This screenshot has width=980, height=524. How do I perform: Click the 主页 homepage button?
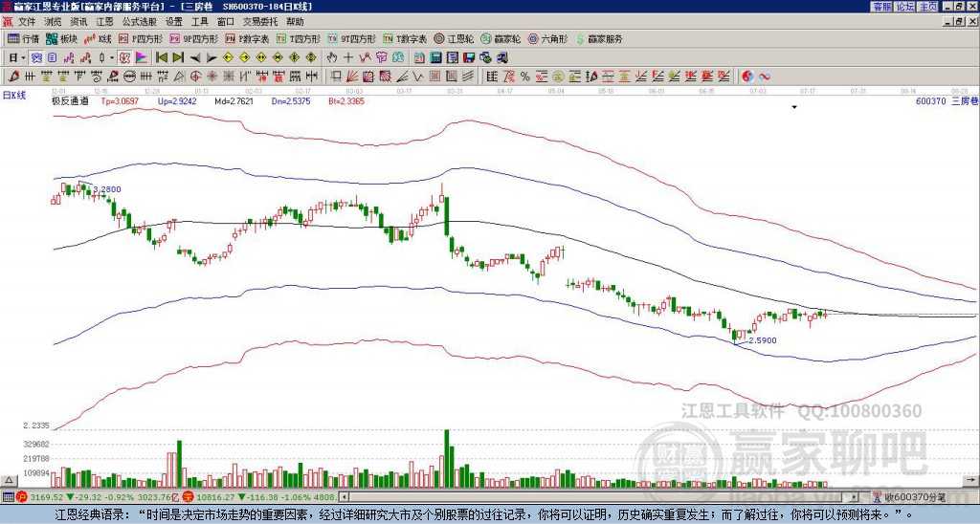coord(928,7)
